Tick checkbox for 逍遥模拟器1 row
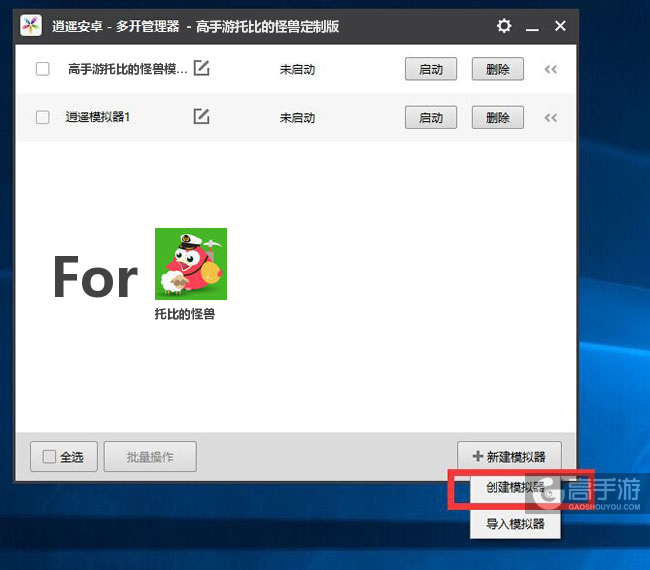The height and width of the screenshot is (570, 650). click(x=43, y=117)
